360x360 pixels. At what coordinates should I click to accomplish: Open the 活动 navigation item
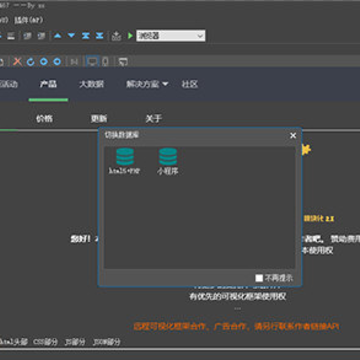pos(8,84)
